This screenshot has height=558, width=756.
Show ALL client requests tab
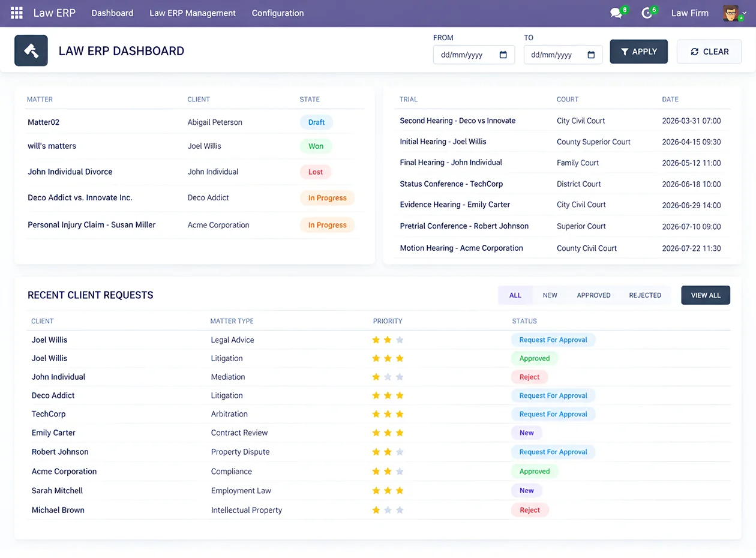pos(515,295)
